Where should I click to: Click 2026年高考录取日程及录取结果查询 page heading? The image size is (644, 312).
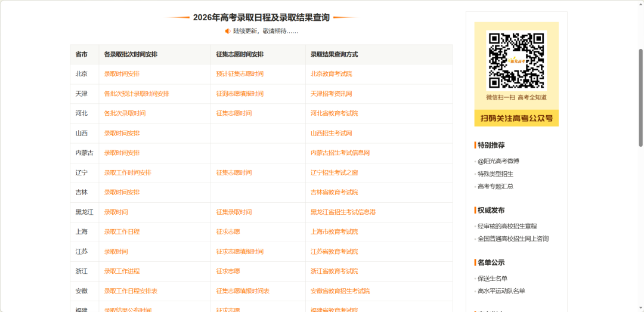(x=261, y=18)
